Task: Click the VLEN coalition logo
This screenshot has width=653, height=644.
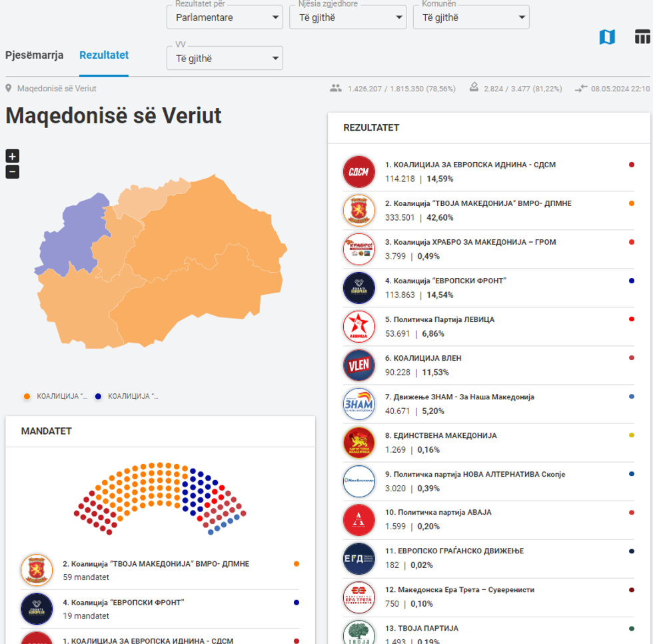Action: pyautogui.click(x=359, y=365)
